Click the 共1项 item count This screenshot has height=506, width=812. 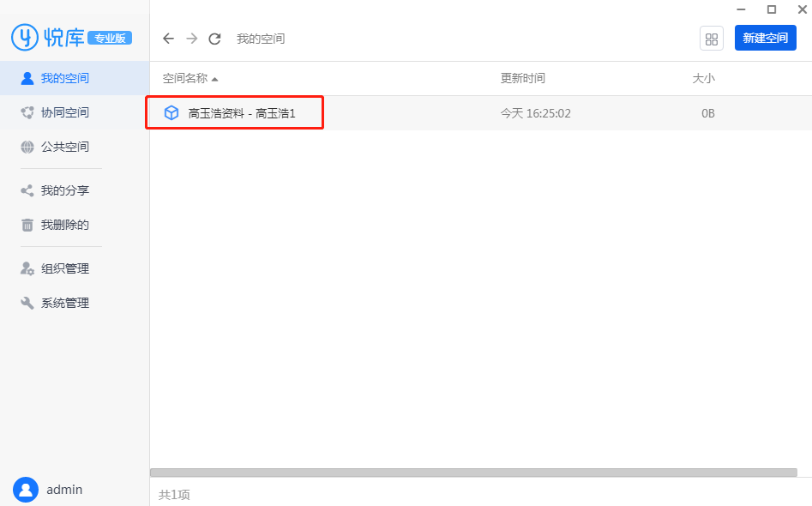coord(174,495)
